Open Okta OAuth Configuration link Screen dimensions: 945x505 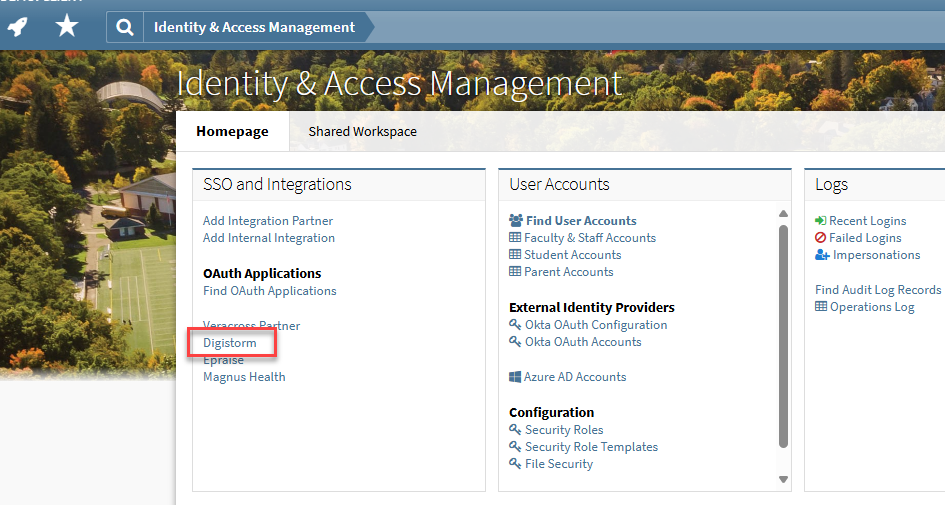[596, 325]
